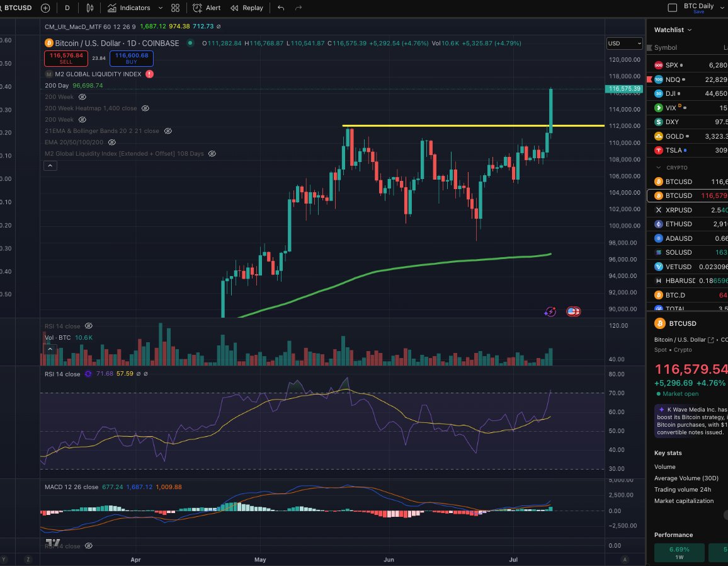Select the candlestick chart style icon
The height and width of the screenshot is (566, 728).
(x=90, y=8)
